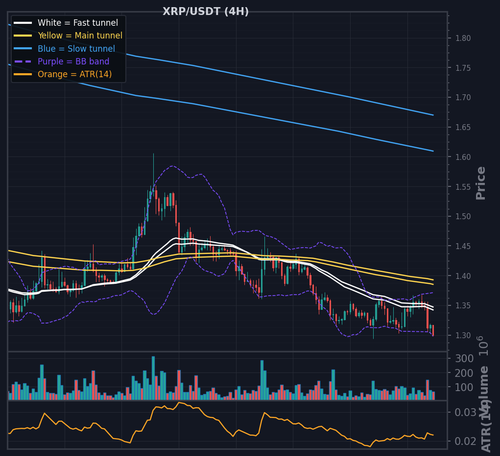Select the 'Orange = ATR(14)' legend label
The image size is (500, 456).
75,74
